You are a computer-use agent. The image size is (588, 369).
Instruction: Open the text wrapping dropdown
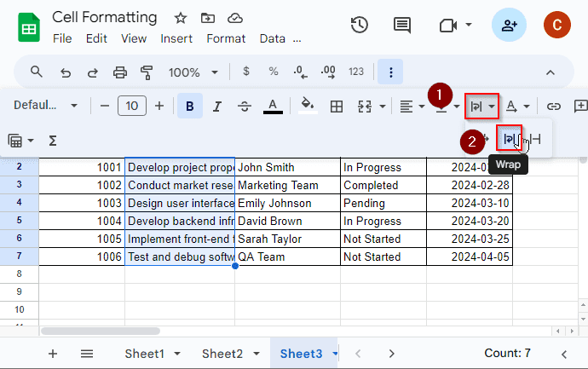point(481,107)
